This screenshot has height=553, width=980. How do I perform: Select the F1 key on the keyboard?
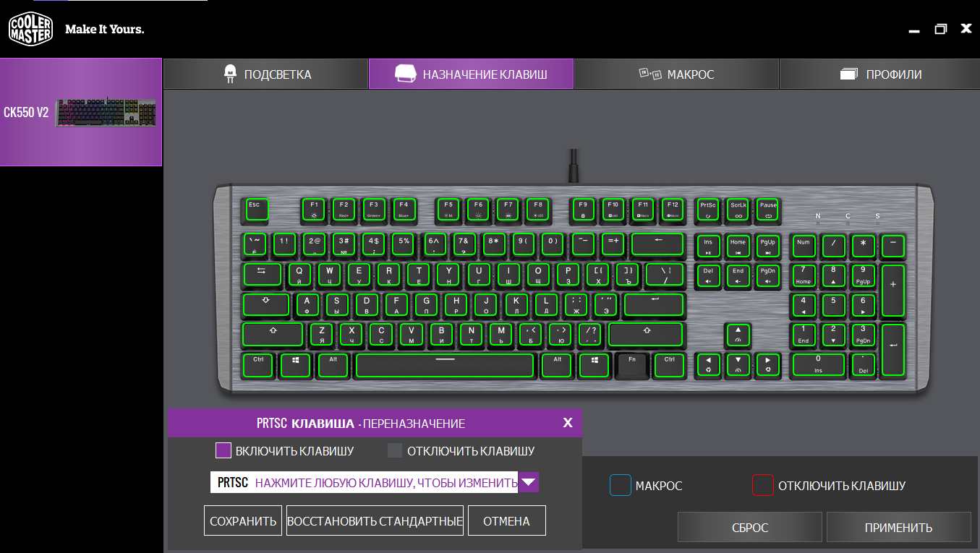pos(314,210)
